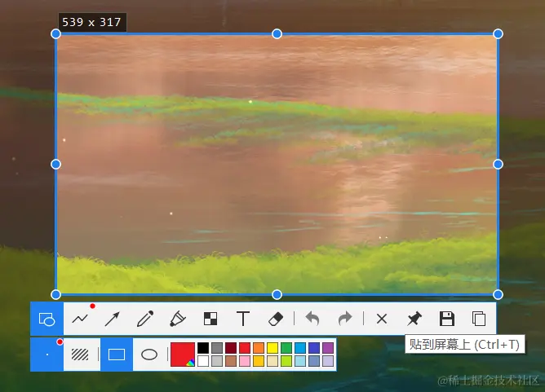Pick the dark red maroon swatch
The image size is (545, 392).
(x=231, y=348)
